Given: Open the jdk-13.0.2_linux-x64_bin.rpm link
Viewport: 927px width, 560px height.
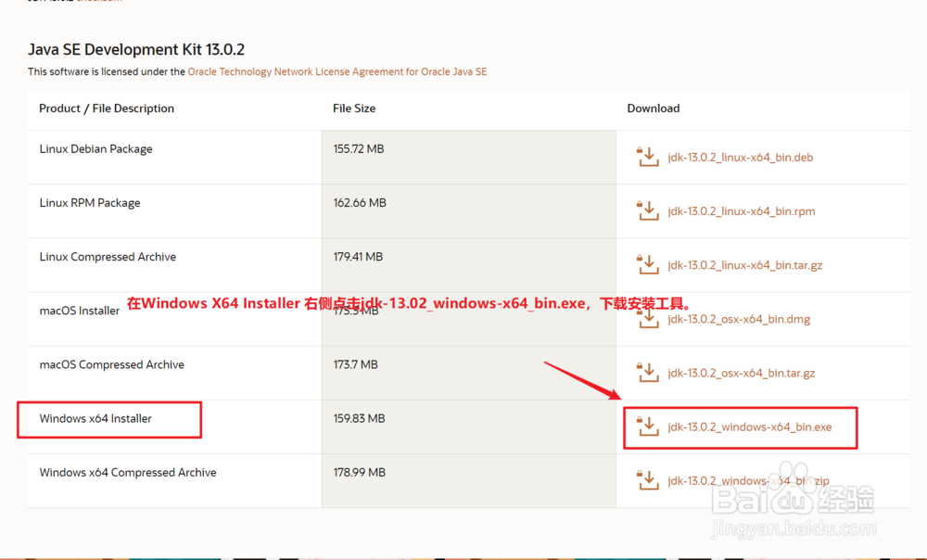Looking at the screenshot, I should pyautogui.click(x=742, y=211).
